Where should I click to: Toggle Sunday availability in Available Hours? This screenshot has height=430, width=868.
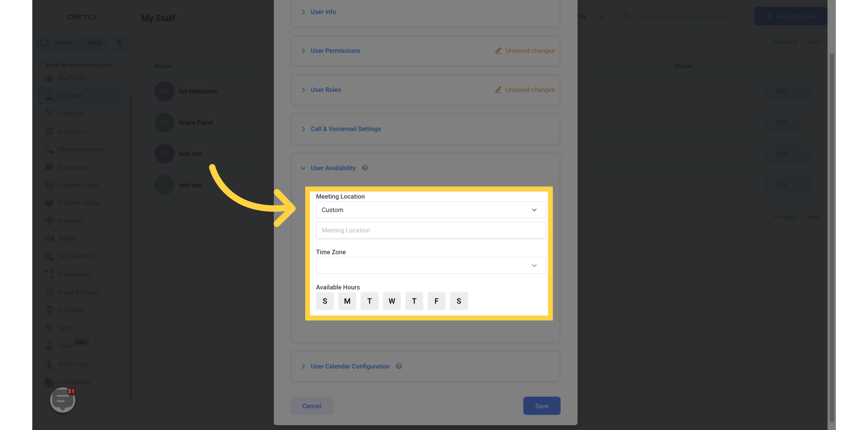click(325, 301)
